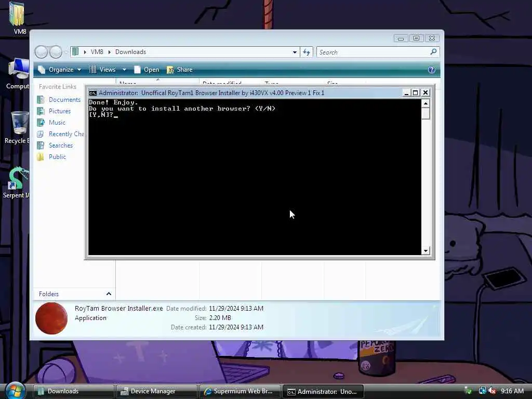Click the 9:16 AM taskbar clock
Viewport: 532px width, 399px height.
tap(512, 391)
